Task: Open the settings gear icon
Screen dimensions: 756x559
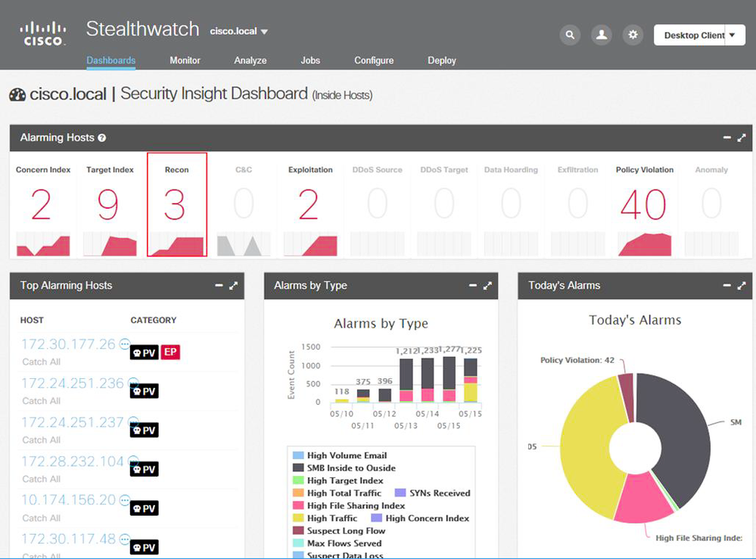Action: (x=633, y=35)
